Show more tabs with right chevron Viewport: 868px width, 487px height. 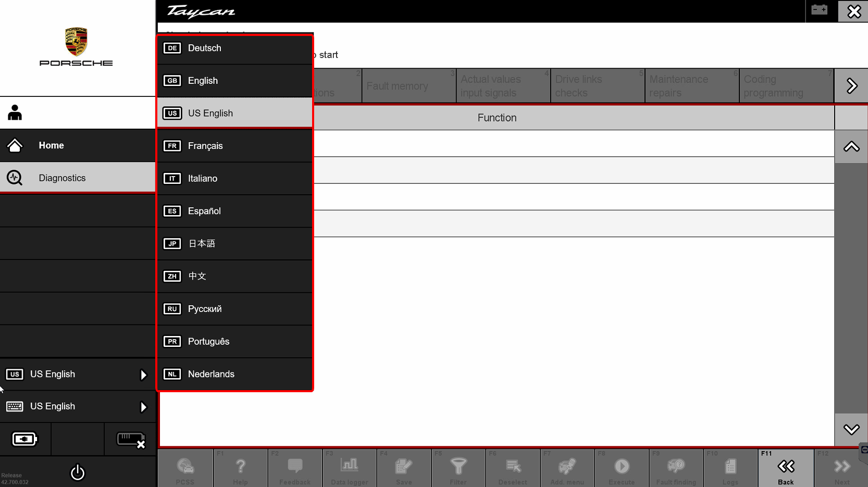coord(851,86)
